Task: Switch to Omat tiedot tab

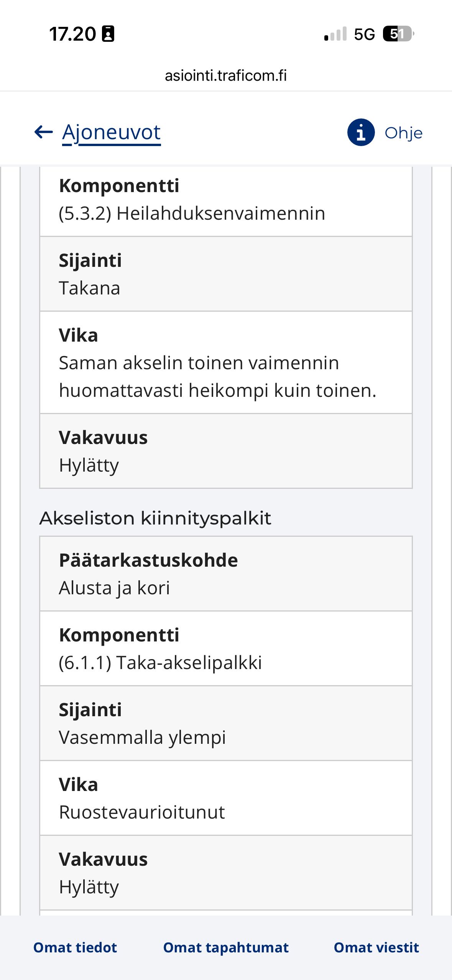Action: click(75, 947)
